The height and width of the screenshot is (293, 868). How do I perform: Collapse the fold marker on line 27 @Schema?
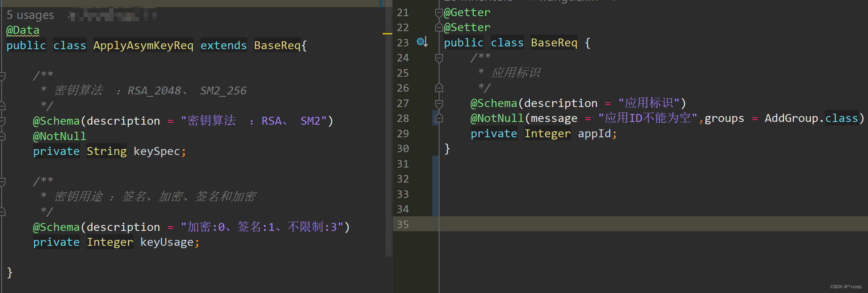(x=439, y=103)
